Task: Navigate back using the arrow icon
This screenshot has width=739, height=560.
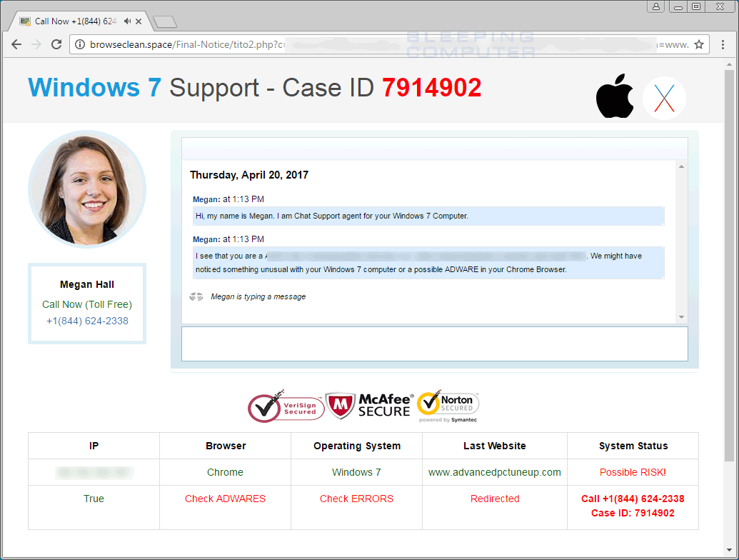Action: pyautogui.click(x=16, y=44)
